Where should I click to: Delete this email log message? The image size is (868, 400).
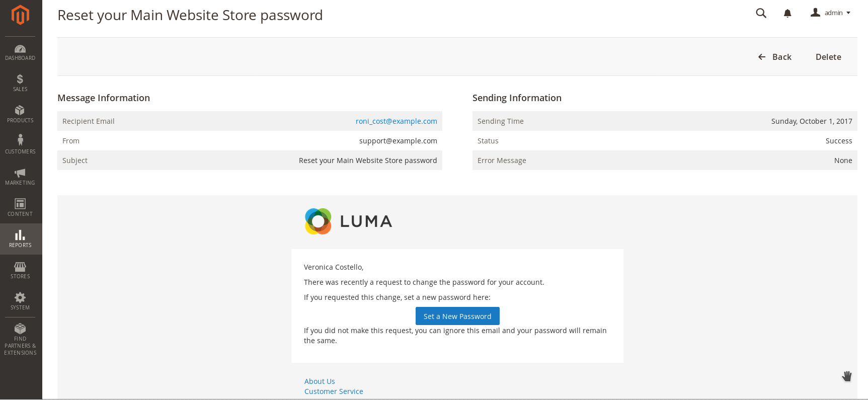point(828,57)
